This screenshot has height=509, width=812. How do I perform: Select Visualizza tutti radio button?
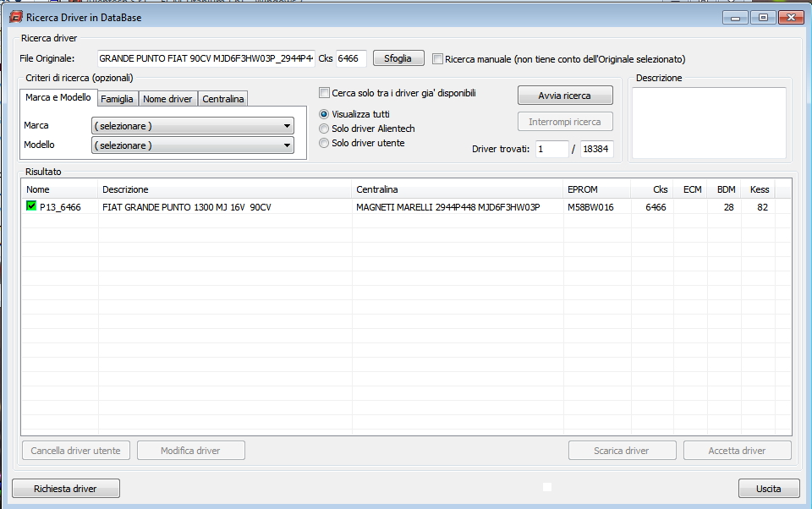point(324,114)
